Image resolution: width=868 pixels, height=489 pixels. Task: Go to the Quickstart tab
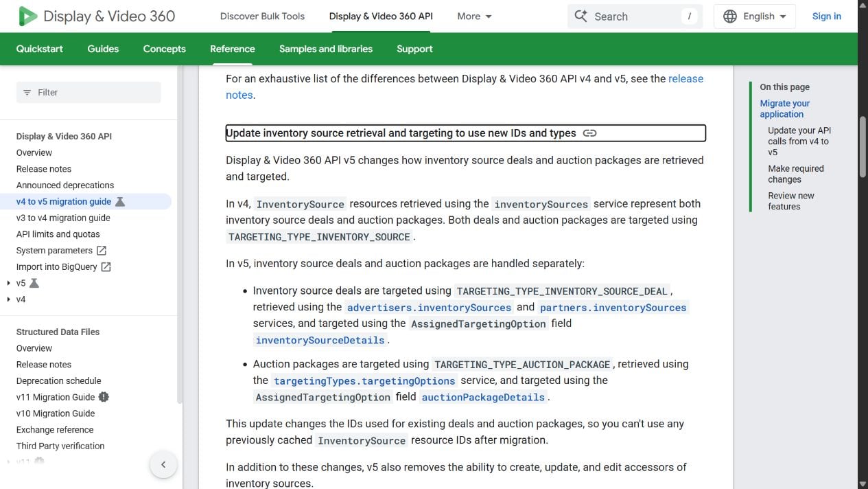(40, 49)
